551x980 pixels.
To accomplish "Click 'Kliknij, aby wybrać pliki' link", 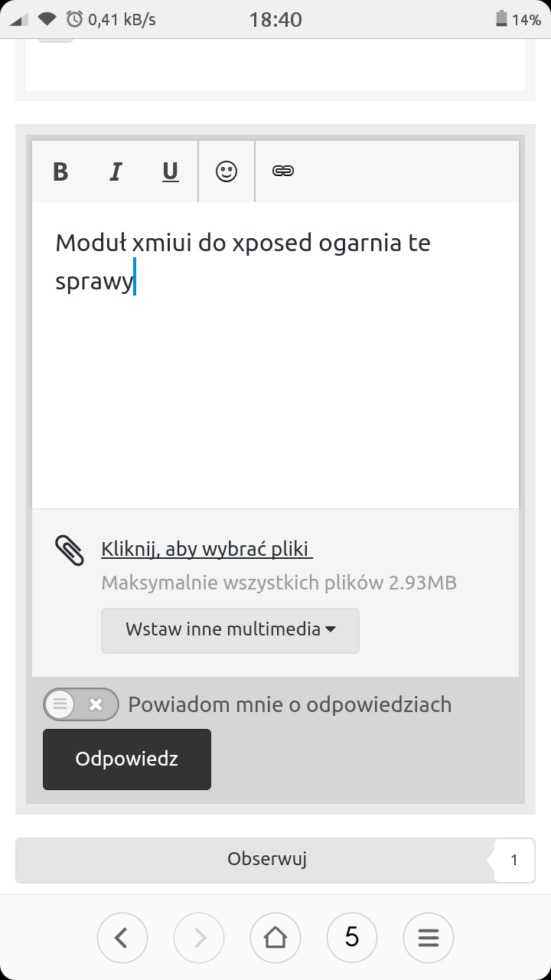I will pyautogui.click(x=207, y=549).
